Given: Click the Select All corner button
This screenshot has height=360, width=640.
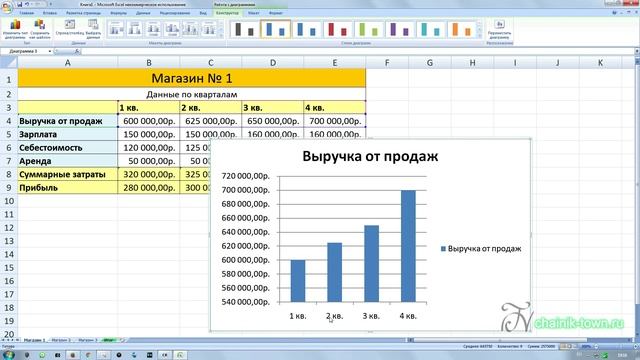Looking at the screenshot, I should [9, 62].
